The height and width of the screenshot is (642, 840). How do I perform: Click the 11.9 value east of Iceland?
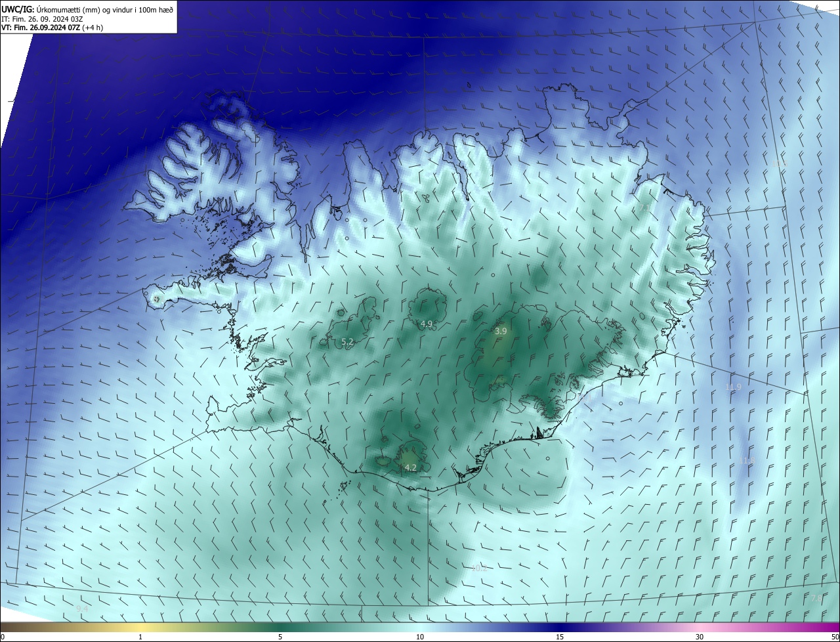733,387
